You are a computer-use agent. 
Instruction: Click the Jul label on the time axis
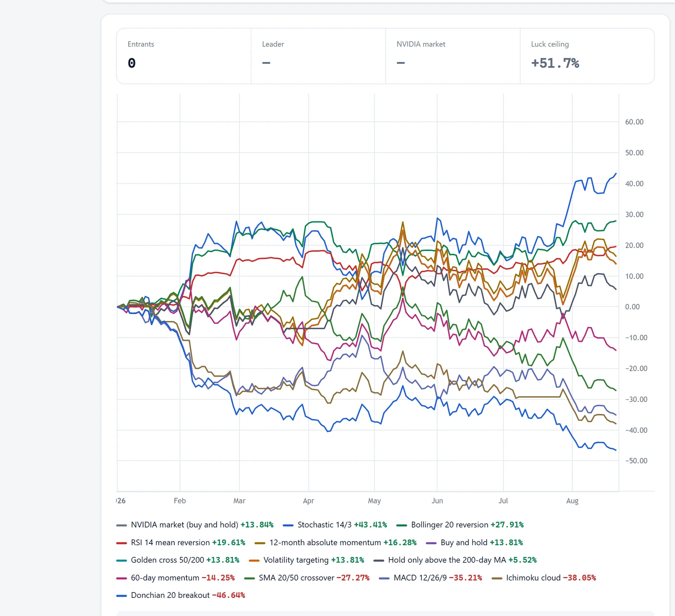point(503,501)
